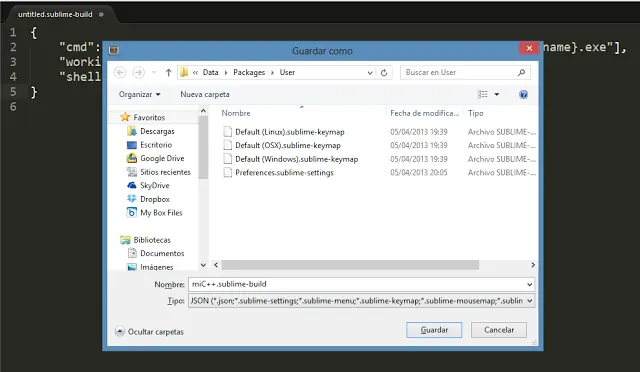The height and width of the screenshot is (372, 640).
Task: Click the search magnifier icon
Action: [x=521, y=72]
